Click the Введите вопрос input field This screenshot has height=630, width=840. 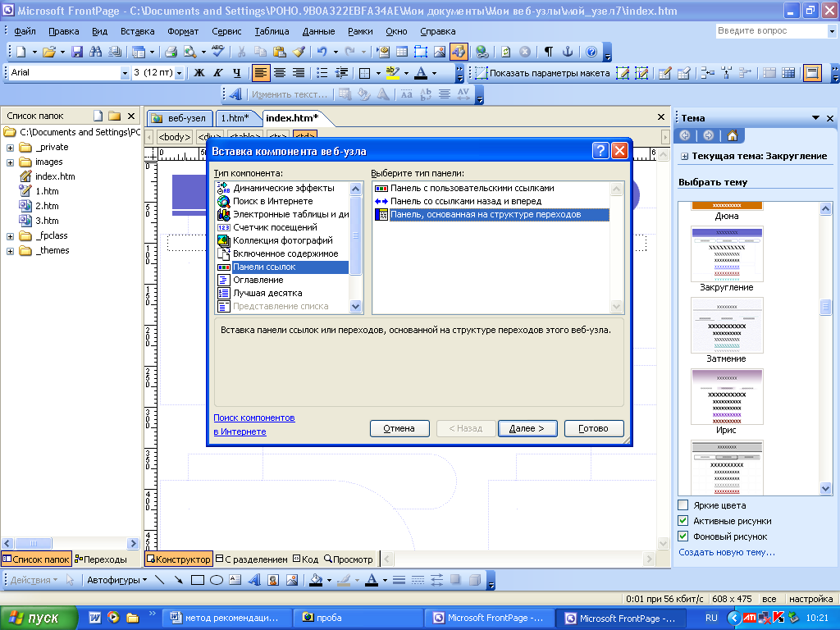pos(771,31)
